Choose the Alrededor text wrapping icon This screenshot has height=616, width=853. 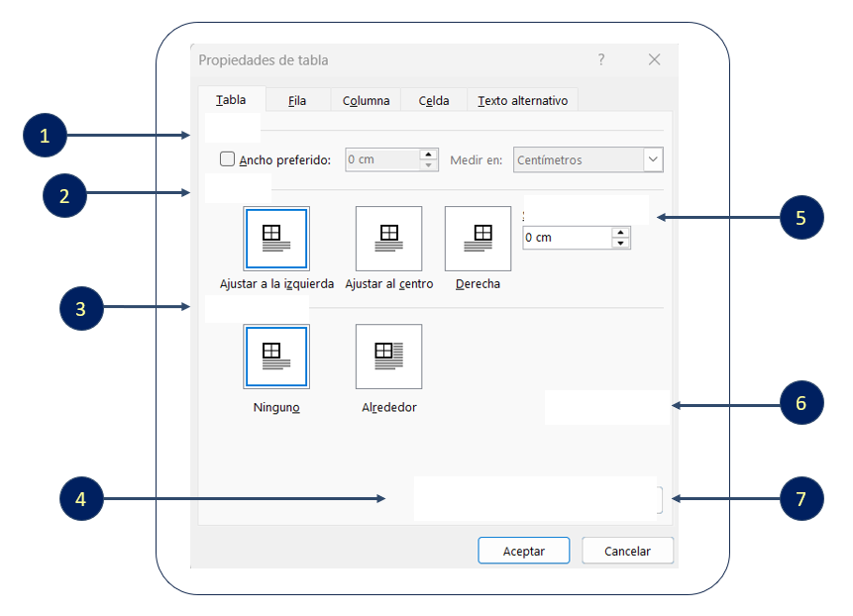click(x=388, y=357)
